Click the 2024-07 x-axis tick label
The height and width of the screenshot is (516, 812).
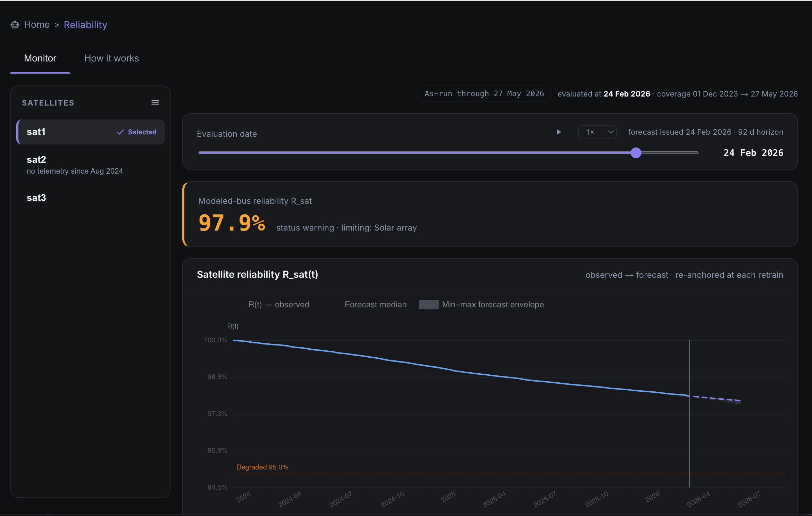341,499
